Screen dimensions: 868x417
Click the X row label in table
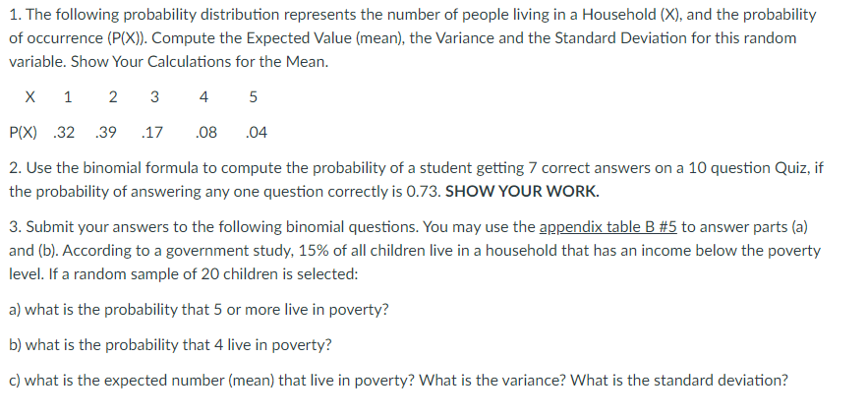[29, 97]
